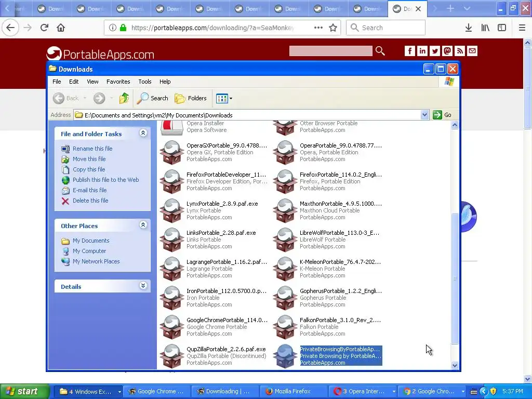The width and height of the screenshot is (532, 399).
Task: Open Explorer File menu
Action: [x=57, y=82]
